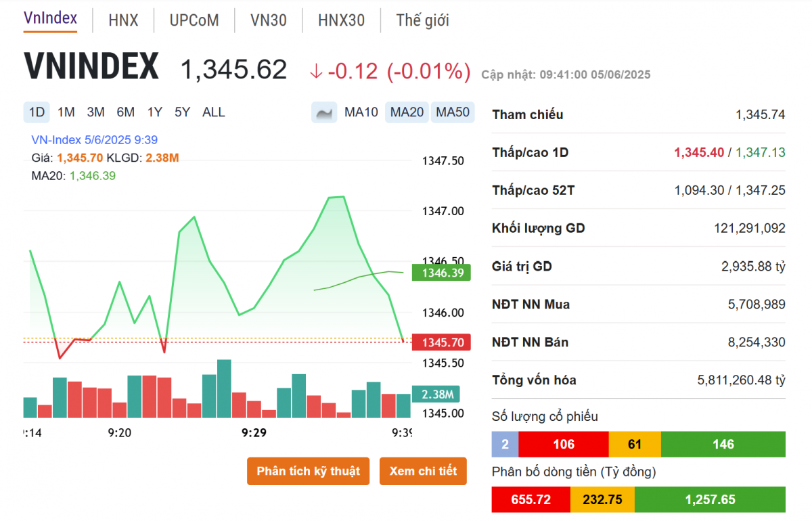Click the Cập nhật timestamp text

[566, 74]
